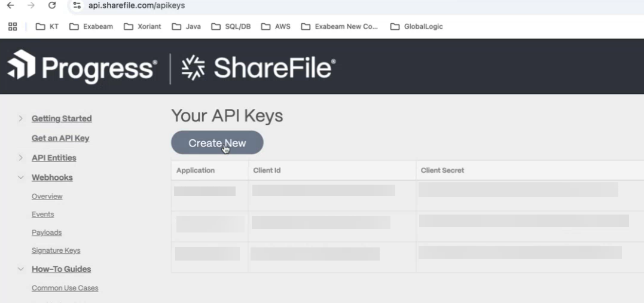Open site information icon in address bar

pyautogui.click(x=77, y=5)
